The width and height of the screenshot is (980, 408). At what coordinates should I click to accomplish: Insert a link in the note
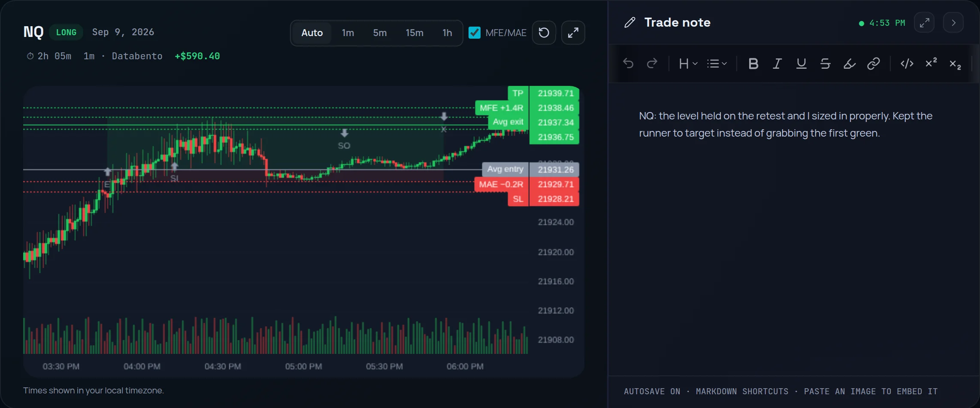coord(873,64)
